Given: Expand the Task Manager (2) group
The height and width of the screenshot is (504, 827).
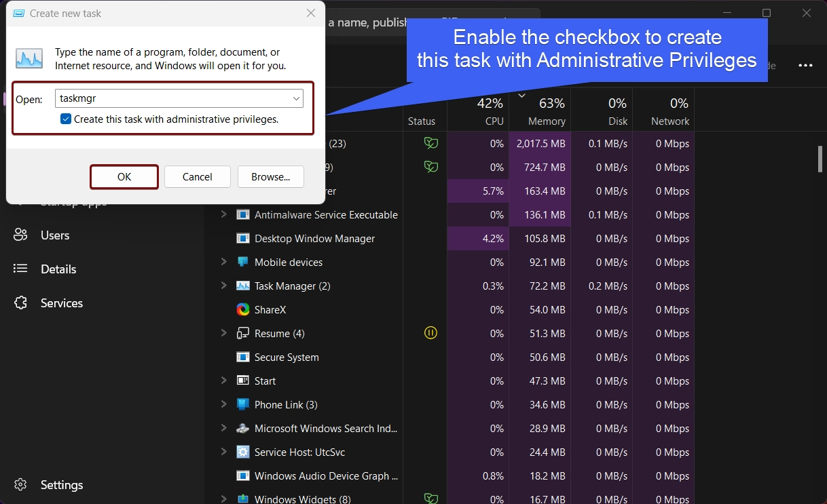Looking at the screenshot, I should (x=223, y=286).
